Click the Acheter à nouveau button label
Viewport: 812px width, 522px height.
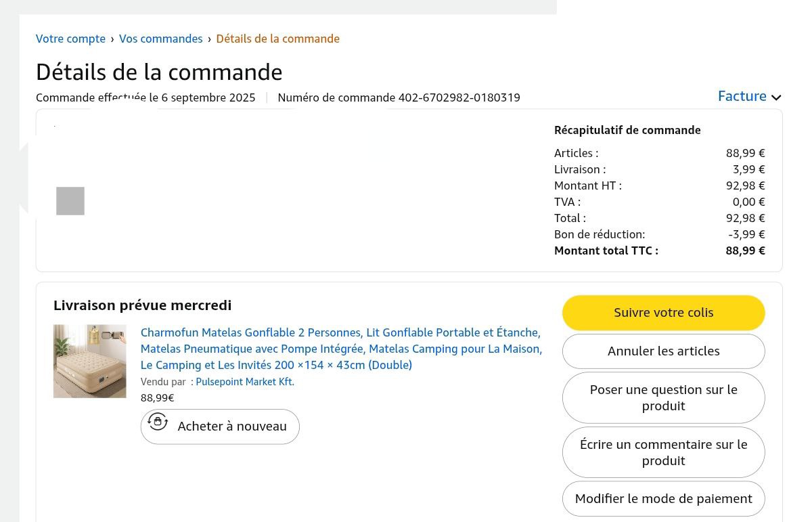click(232, 427)
